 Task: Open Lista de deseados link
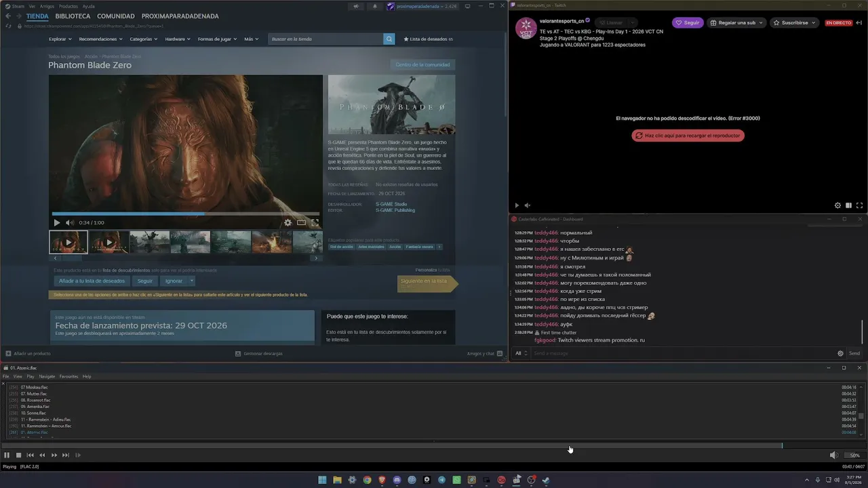click(429, 39)
